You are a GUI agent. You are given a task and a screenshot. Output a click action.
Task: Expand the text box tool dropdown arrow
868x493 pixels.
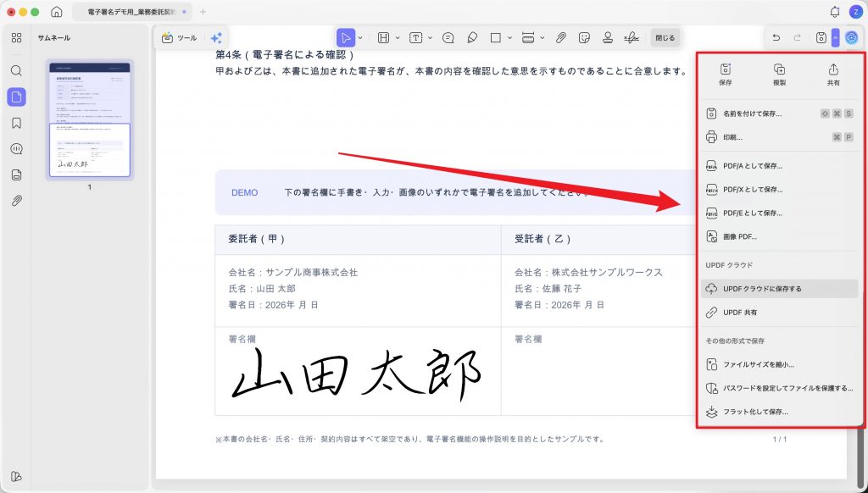(x=430, y=37)
